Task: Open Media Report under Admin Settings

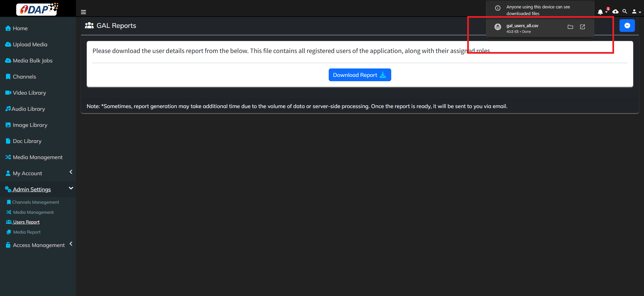Action: (x=27, y=232)
